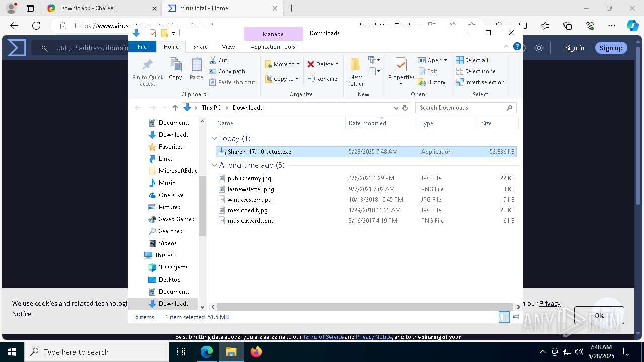The width and height of the screenshot is (644, 362).
Task: Click Rename in Organize group
Action: [322, 79]
